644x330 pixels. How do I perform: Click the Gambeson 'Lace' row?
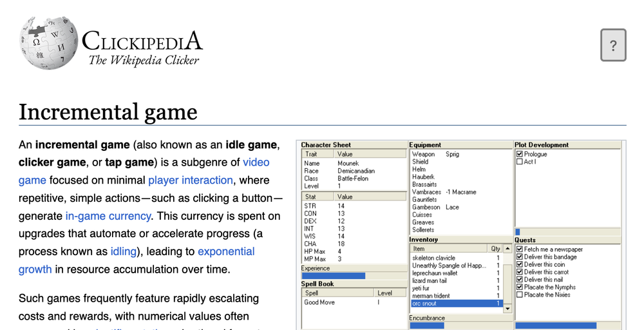point(461,207)
